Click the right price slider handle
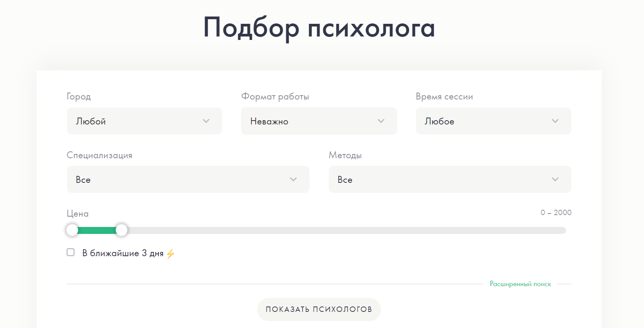Viewport: 644px width, 328px height. coord(121,230)
